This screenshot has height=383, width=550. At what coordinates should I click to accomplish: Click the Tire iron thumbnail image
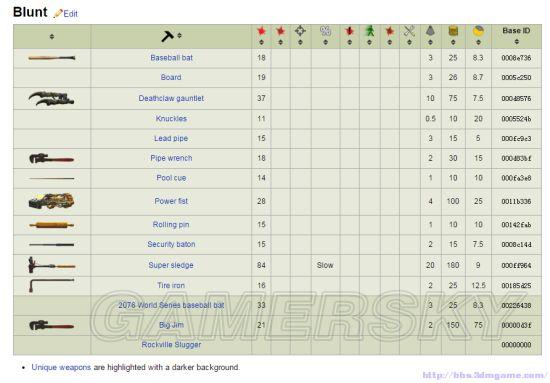tap(51, 285)
